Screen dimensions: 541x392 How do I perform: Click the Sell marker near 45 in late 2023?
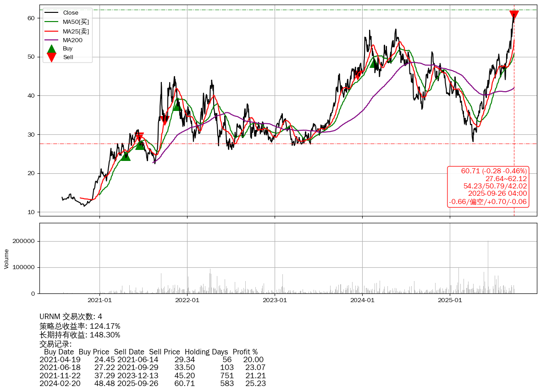(x=358, y=75)
